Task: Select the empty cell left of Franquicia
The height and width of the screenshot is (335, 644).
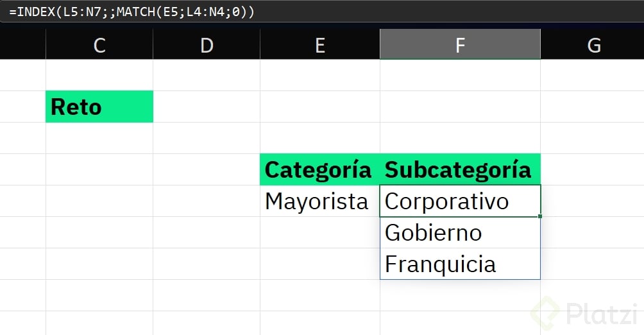Action: click(x=319, y=264)
